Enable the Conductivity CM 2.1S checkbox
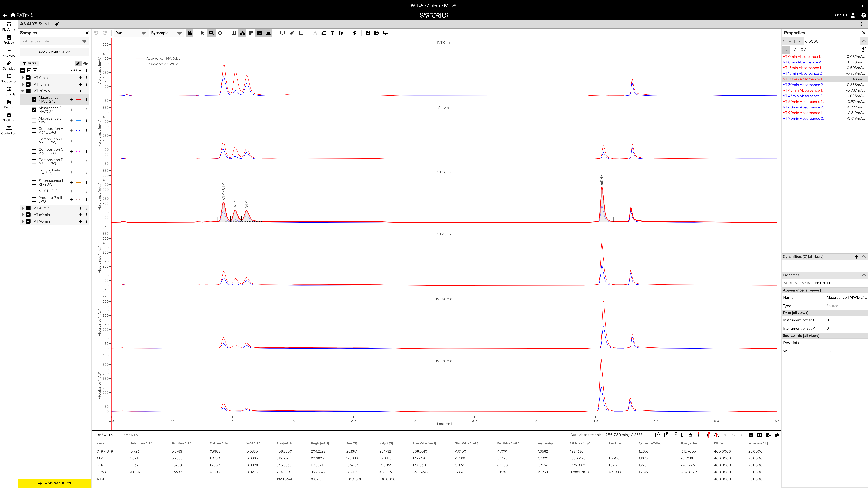 [34, 172]
